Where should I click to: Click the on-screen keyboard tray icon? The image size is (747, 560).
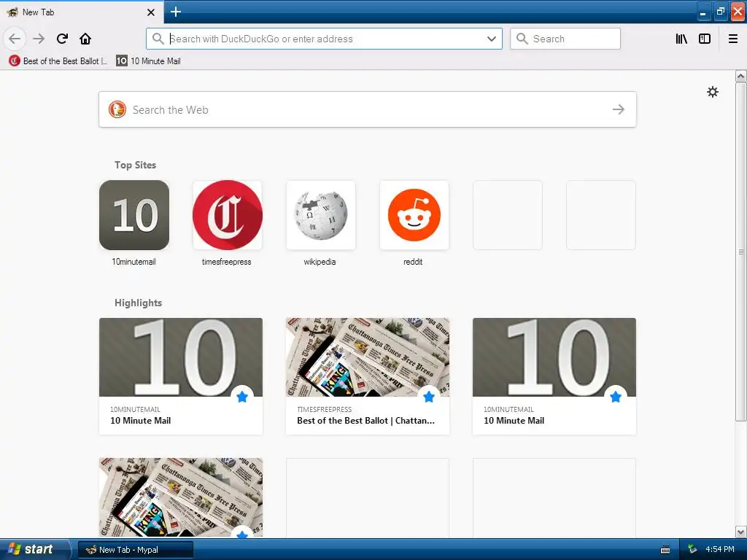[x=665, y=550]
